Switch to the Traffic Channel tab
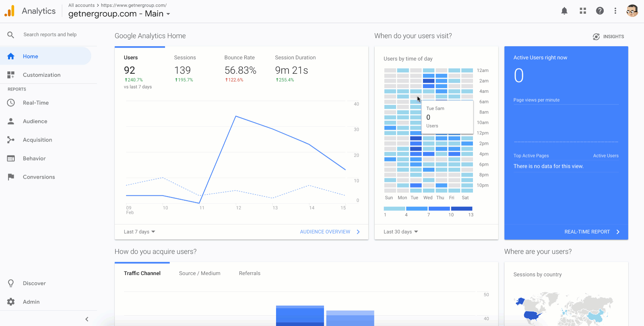This screenshot has width=644, height=326. (142, 273)
